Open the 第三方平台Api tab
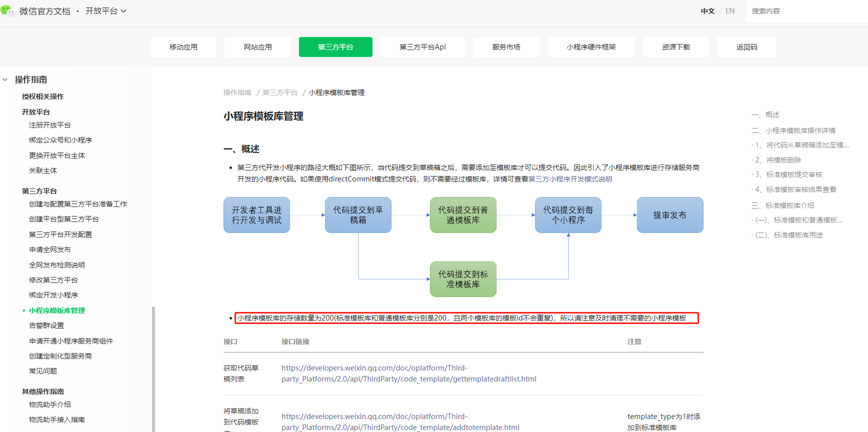Image resolution: width=868 pixels, height=432 pixels. [x=422, y=47]
